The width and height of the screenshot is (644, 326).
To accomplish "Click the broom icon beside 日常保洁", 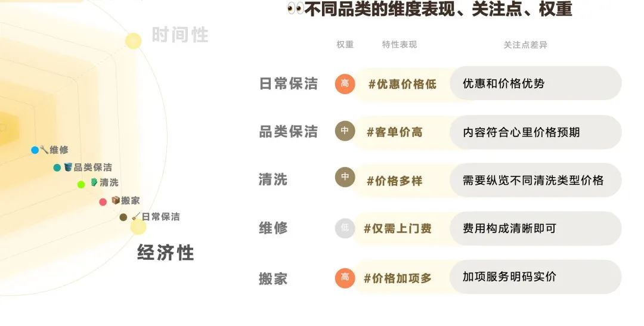I will pos(136,216).
